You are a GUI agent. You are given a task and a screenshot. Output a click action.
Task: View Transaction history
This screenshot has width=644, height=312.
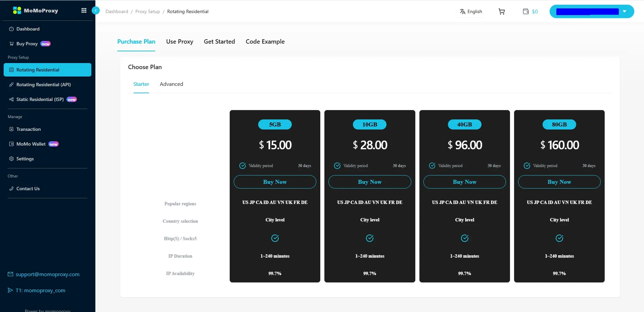(x=29, y=129)
